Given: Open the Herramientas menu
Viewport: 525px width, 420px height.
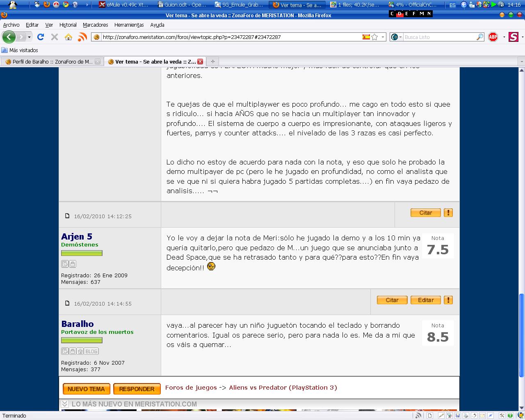Looking at the screenshot, I should click(x=129, y=25).
